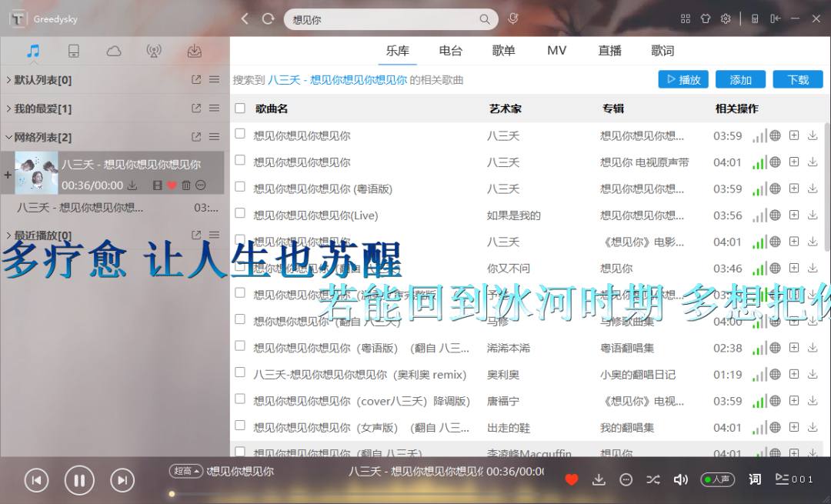Start humming recognition search icon
This screenshot has height=504, width=831.
click(512, 19)
